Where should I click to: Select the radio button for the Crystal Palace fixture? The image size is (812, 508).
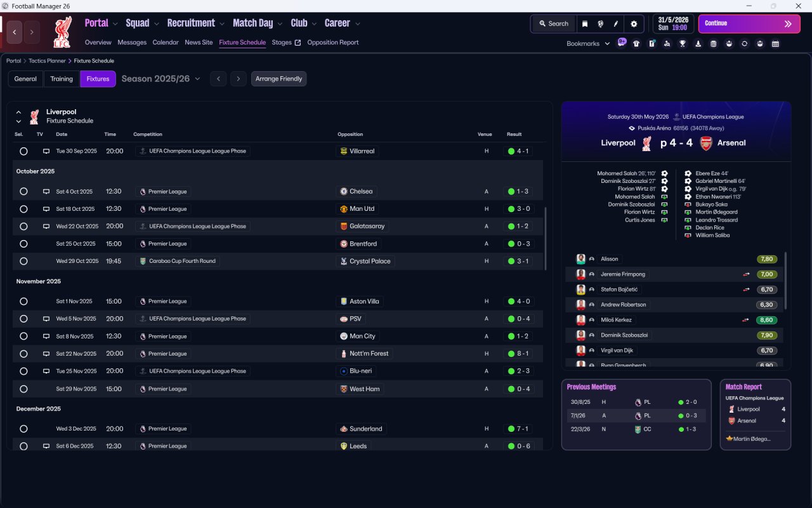pyautogui.click(x=23, y=261)
